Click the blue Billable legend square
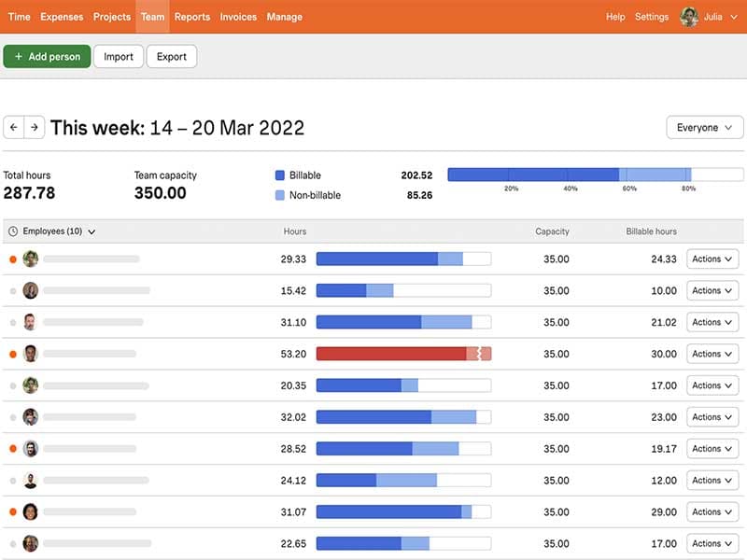 pos(280,175)
